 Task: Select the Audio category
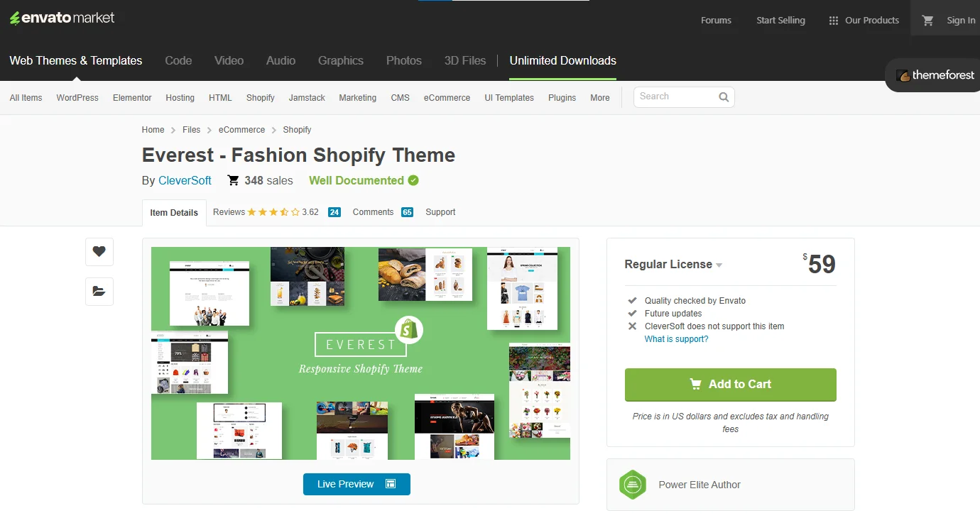281,61
